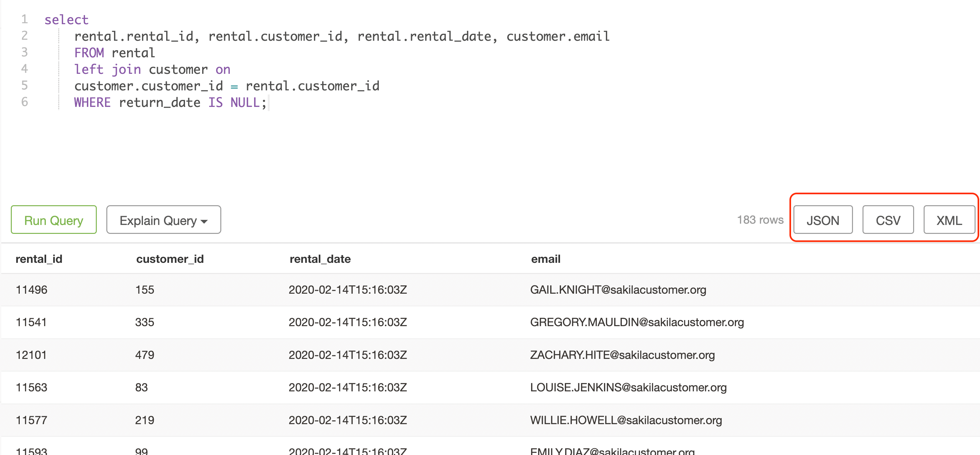
Task: Sort results by the rental_date column
Action: 320,259
